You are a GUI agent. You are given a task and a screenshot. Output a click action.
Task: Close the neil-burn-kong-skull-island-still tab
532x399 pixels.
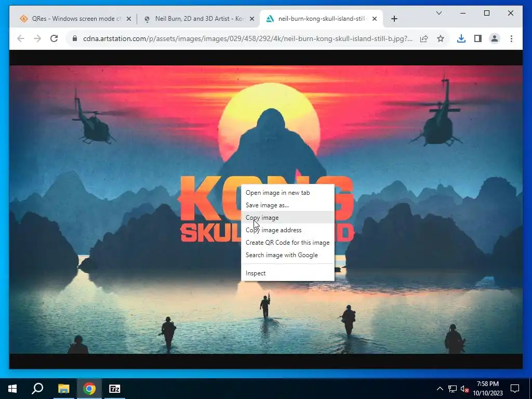[x=375, y=19]
